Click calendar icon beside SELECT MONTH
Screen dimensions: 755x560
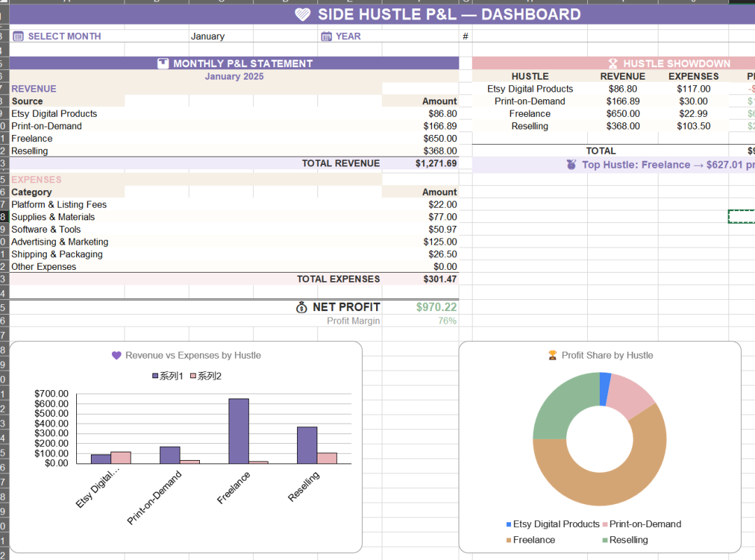coord(18,36)
